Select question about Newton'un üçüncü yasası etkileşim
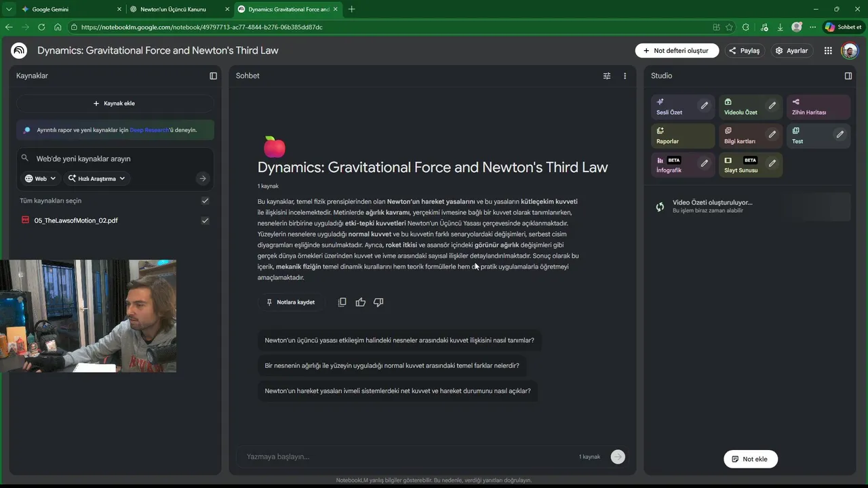The height and width of the screenshot is (488, 868). (x=399, y=340)
